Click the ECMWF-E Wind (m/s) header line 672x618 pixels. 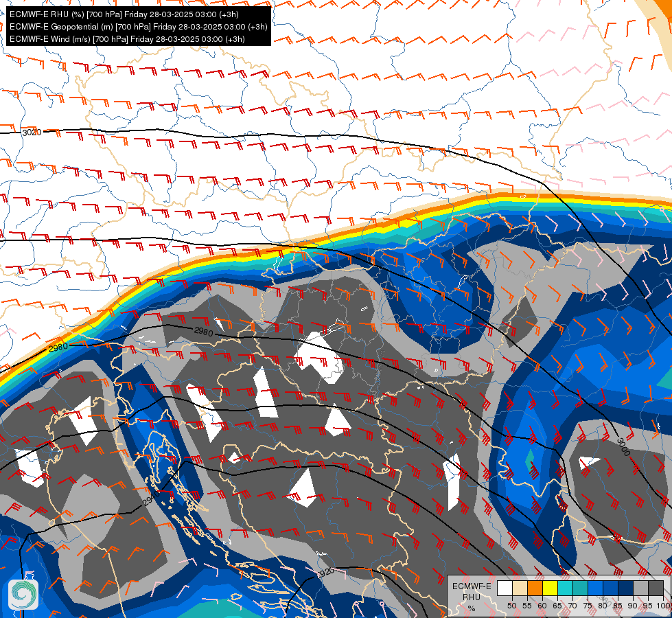tap(127, 39)
